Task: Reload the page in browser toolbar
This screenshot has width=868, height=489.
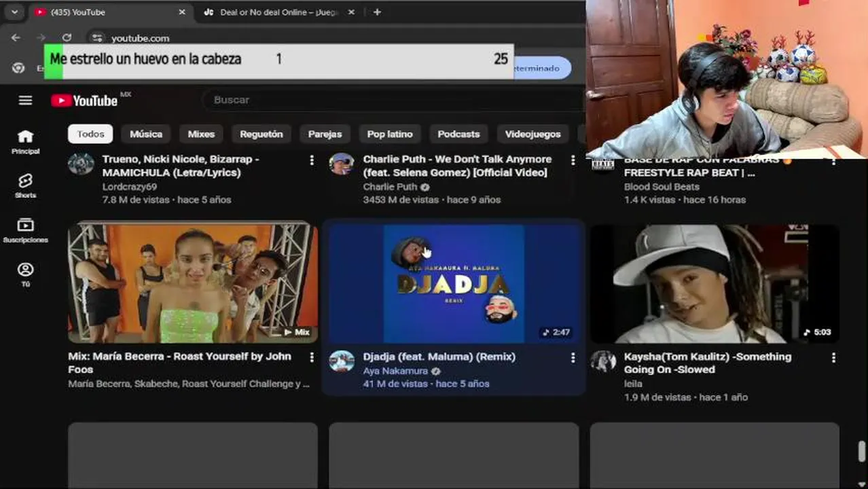Action: coord(67,38)
